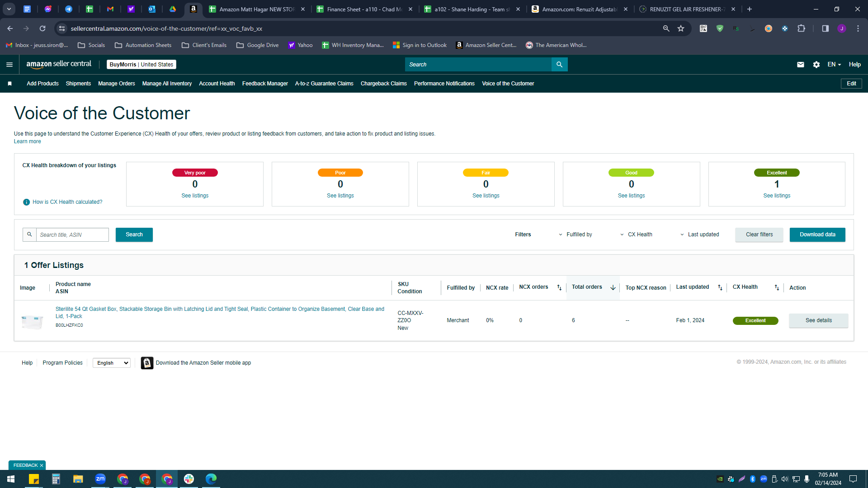The width and height of the screenshot is (868, 488).
Task: Go to Manage Orders
Action: point(117,84)
